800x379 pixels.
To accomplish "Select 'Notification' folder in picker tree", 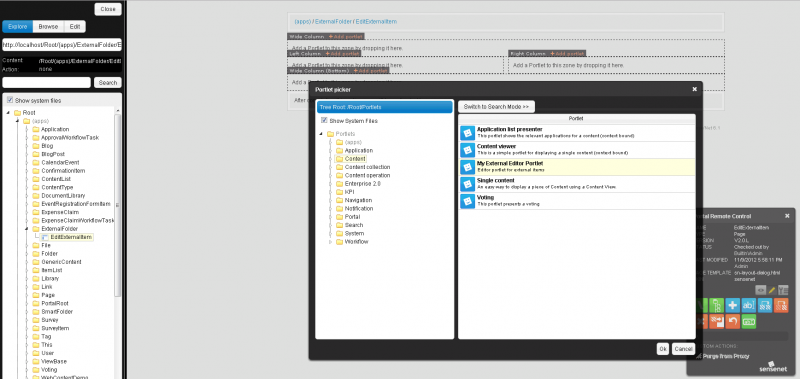I will (359, 209).
